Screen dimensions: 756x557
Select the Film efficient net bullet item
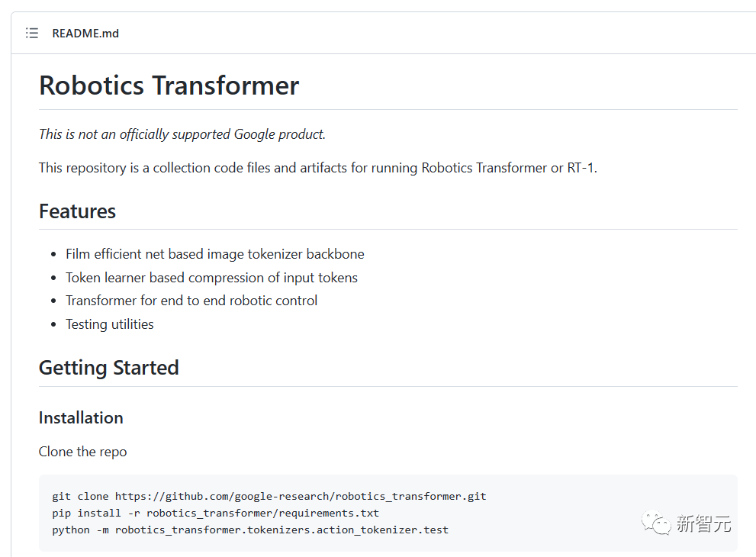[214, 254]
